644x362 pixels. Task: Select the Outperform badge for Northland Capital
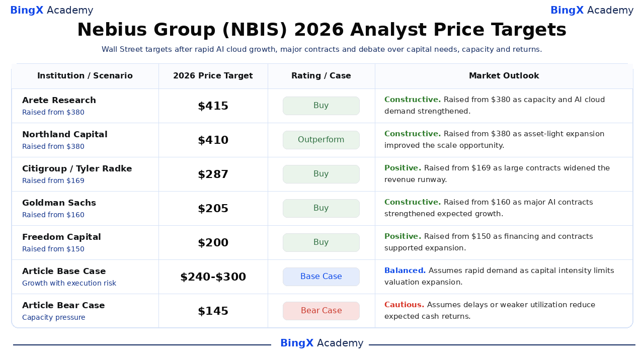point(321,140)
